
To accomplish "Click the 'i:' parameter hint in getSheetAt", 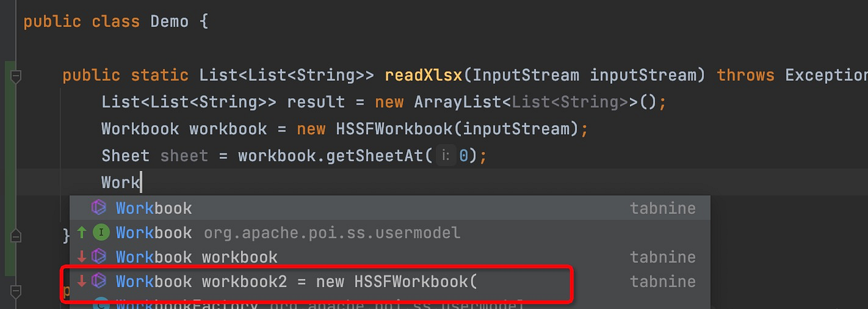I will click(x=445, y=156).
